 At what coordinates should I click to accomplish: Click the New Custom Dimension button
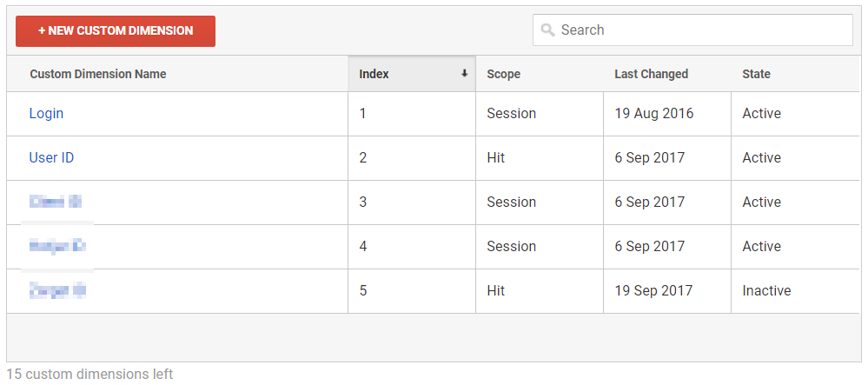pos(116,31)
